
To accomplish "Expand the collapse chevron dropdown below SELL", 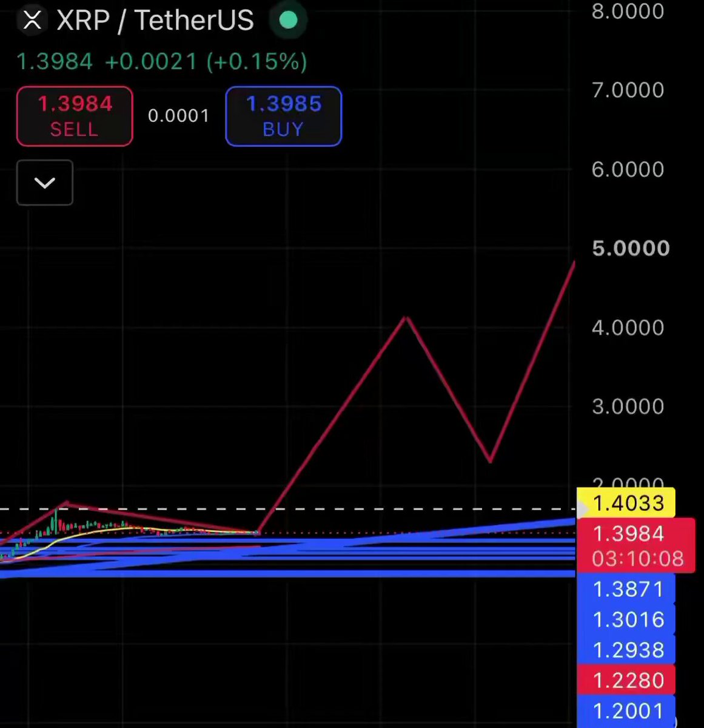I will pyautogui.click(x=45, y=183).
